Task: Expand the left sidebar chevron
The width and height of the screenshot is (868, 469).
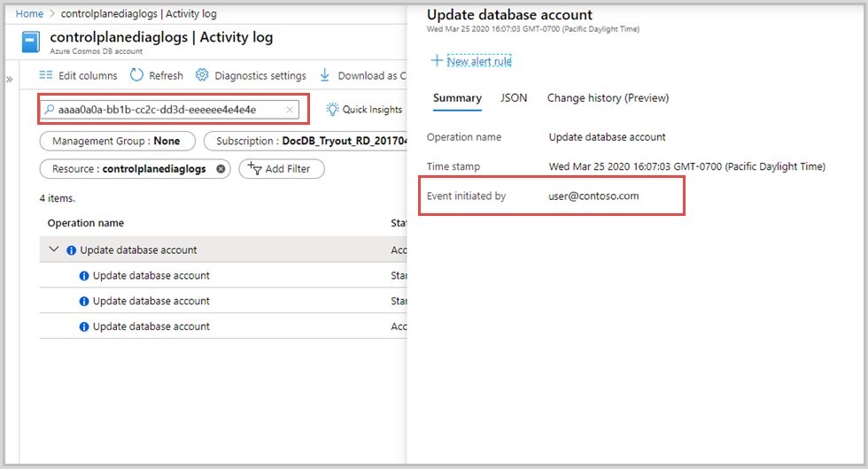Action: coord(9,79)
